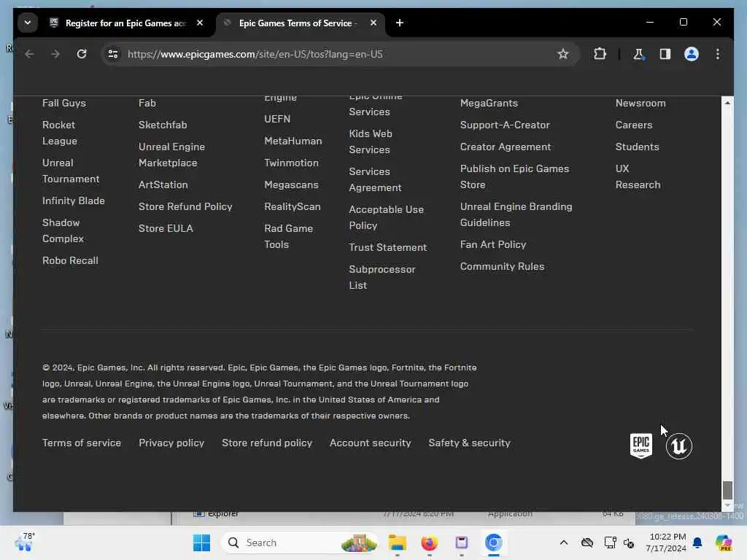Click the Epic Games logo in footer

(x=640, y=446)
